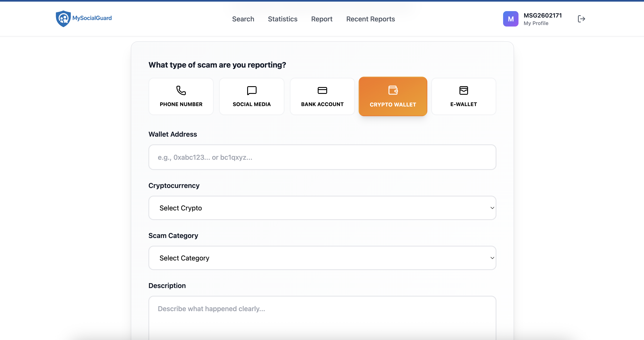Open the profile avatar marked M

click(511, 19)
